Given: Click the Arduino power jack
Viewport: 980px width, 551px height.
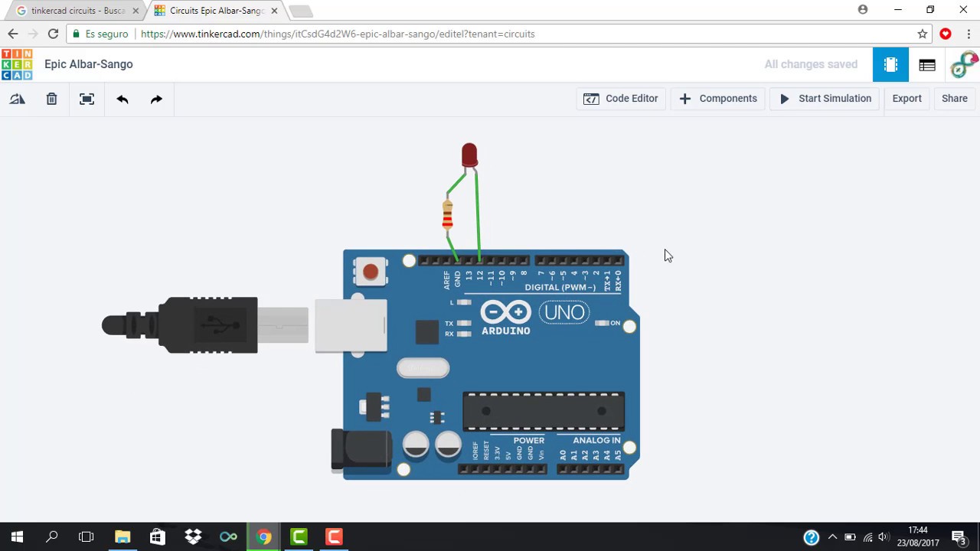Looking at the screenshot, I should [361, 448].
